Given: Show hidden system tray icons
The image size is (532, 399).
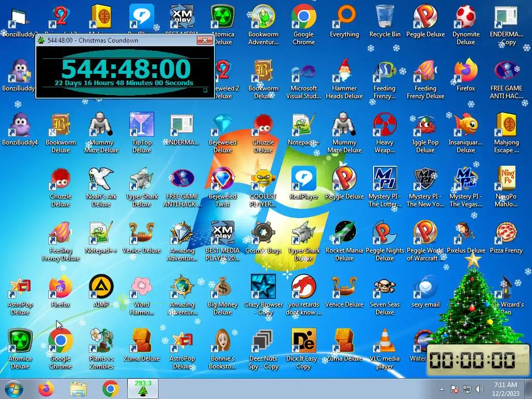Looking at the screenshot, I should 442,389.
